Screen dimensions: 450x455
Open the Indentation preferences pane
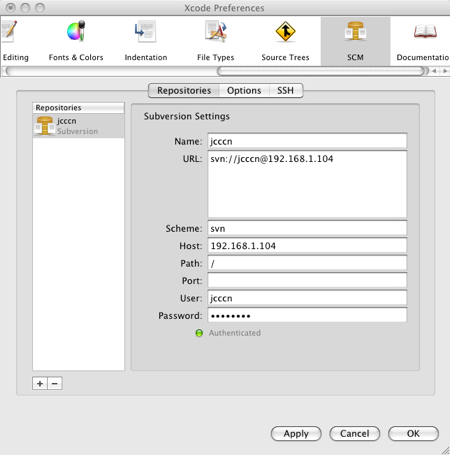(146, 41)
